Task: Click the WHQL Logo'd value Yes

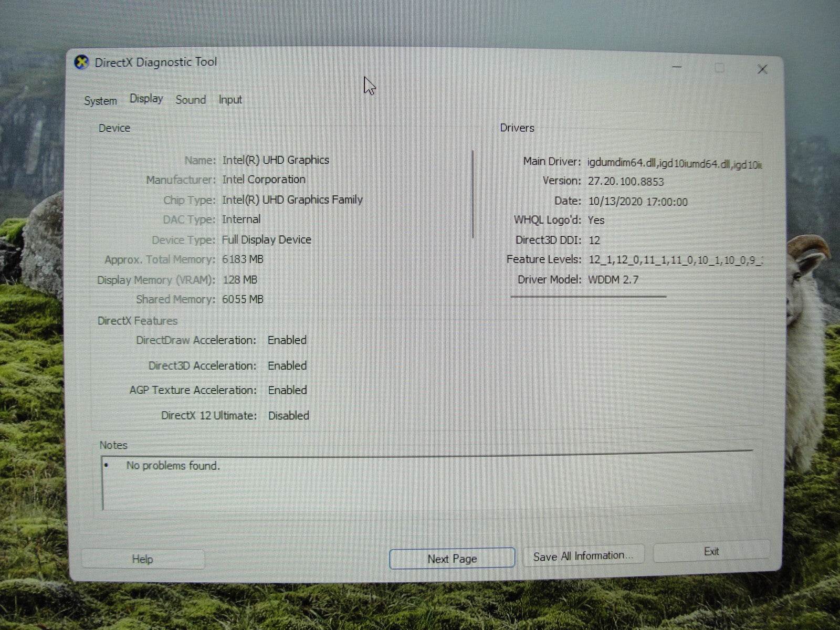Action: [x=597, y=220]
